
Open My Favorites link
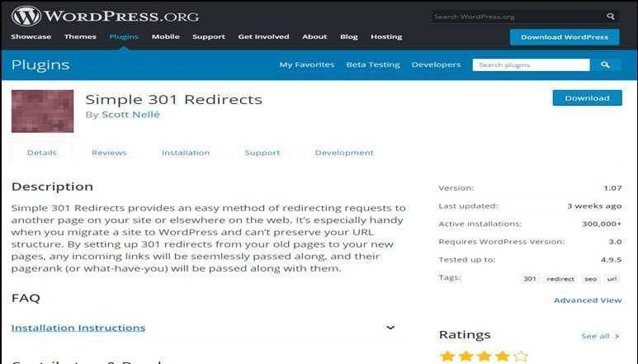click(307, 64)
